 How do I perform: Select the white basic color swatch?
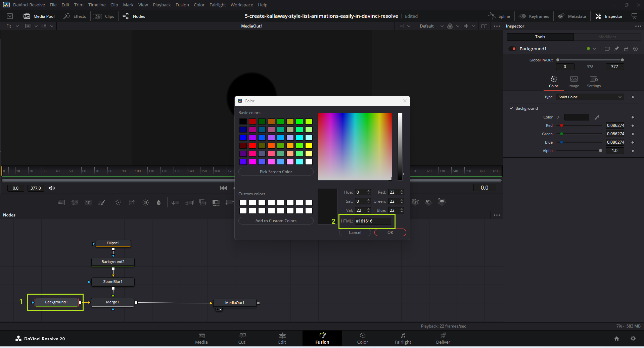coord(309,162)
